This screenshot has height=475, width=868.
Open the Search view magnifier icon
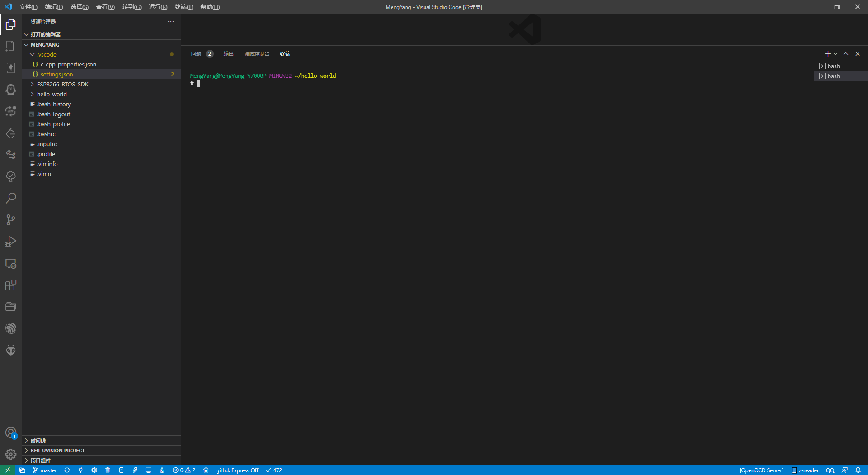[11, 198]
